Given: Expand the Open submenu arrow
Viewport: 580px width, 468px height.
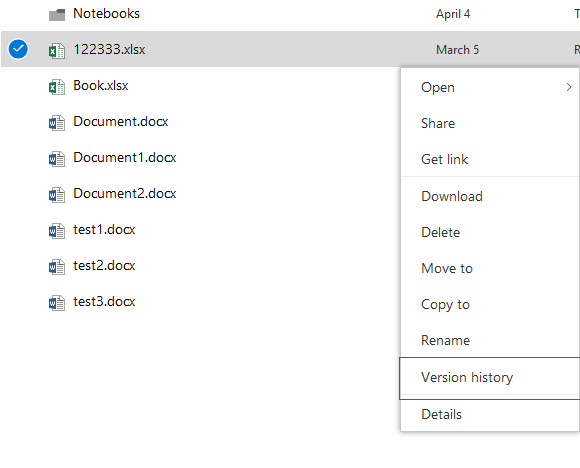Looking at the screenshot, I should (569, 87).
